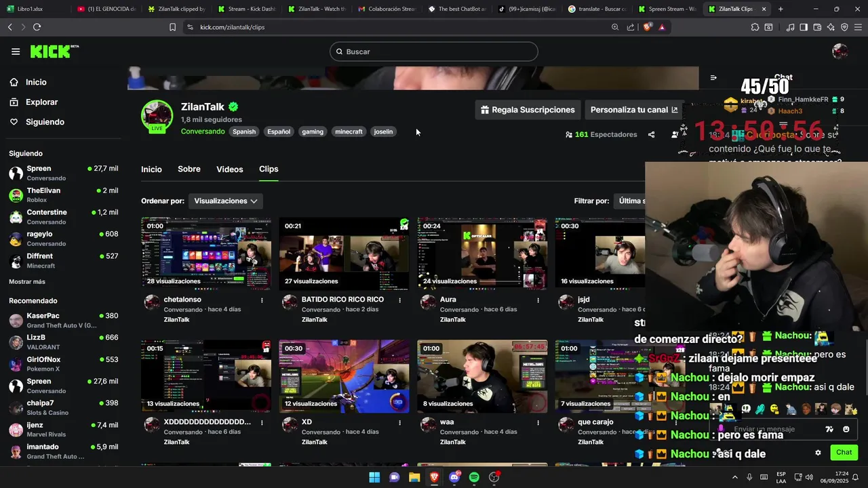
Task: Open Spreen in Siguiendo list
Action: 64,173
